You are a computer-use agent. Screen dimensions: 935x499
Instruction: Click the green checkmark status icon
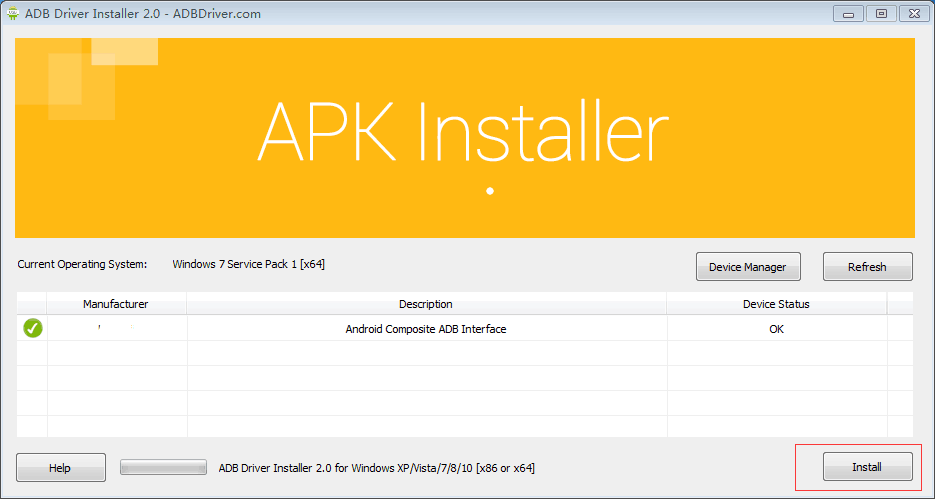(33, 328)
